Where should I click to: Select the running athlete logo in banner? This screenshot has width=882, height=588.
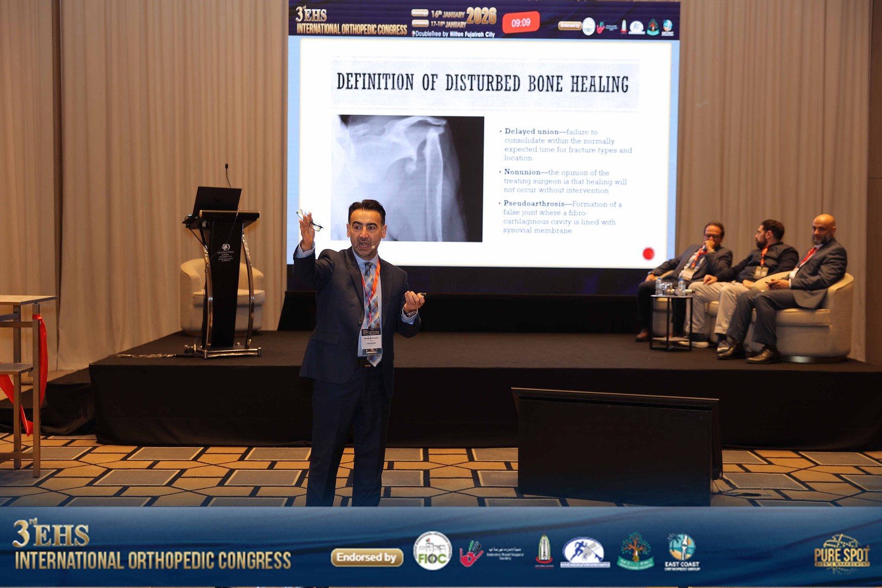coord(583,552)
